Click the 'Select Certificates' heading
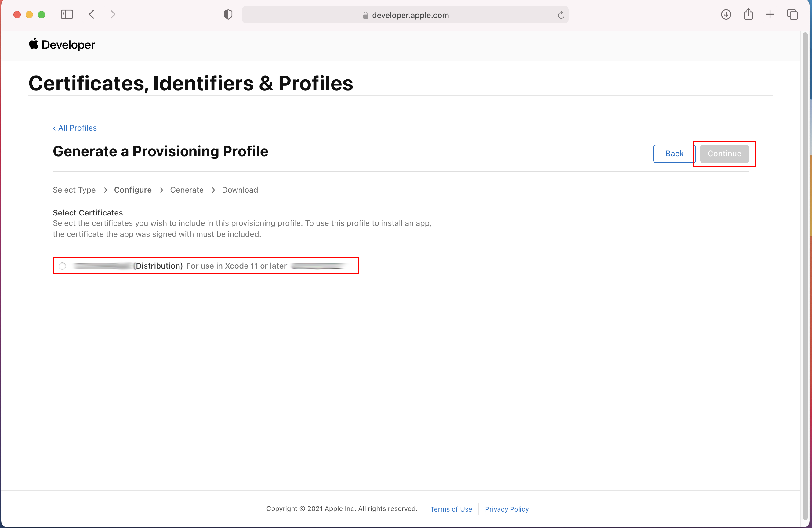Viewport: 812px width, 528px height. point(88,212)
